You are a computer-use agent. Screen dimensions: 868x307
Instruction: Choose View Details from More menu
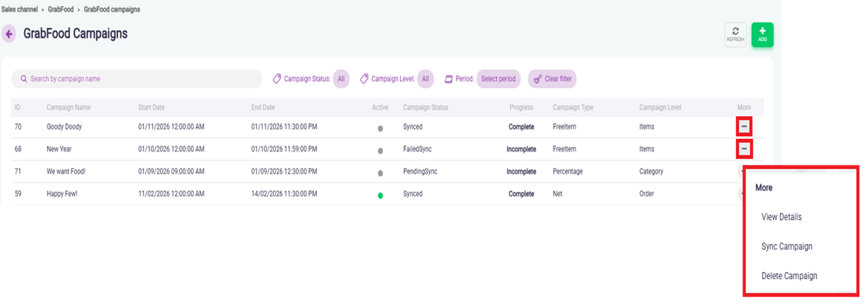(x=781, y=217)
